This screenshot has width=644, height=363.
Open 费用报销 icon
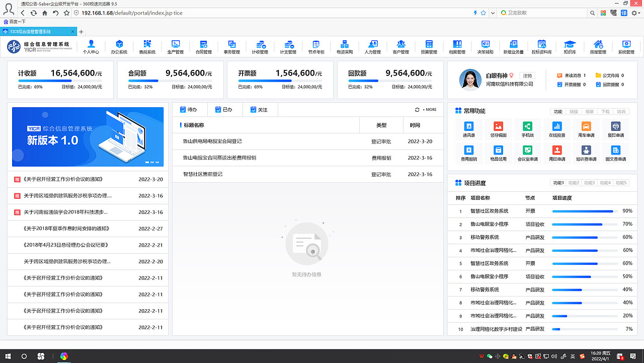pyautogui.click(x=468, y=154)
